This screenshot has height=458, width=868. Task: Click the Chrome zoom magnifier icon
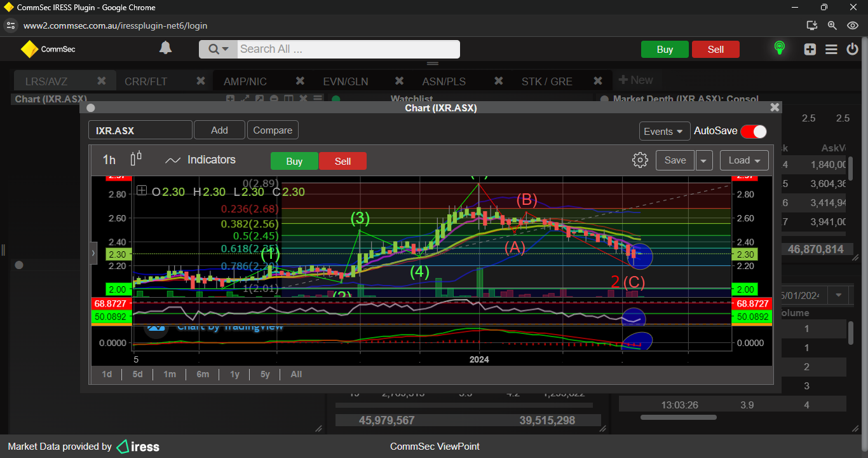[x=832, y=25]
